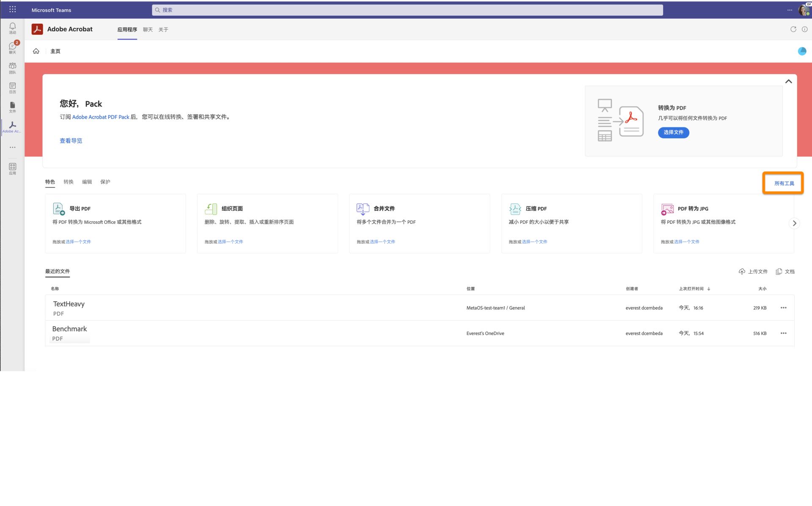The width and height of the screenshot is (812, 506).
Task: Click the info icon in app header
Action: click(805, 29)
